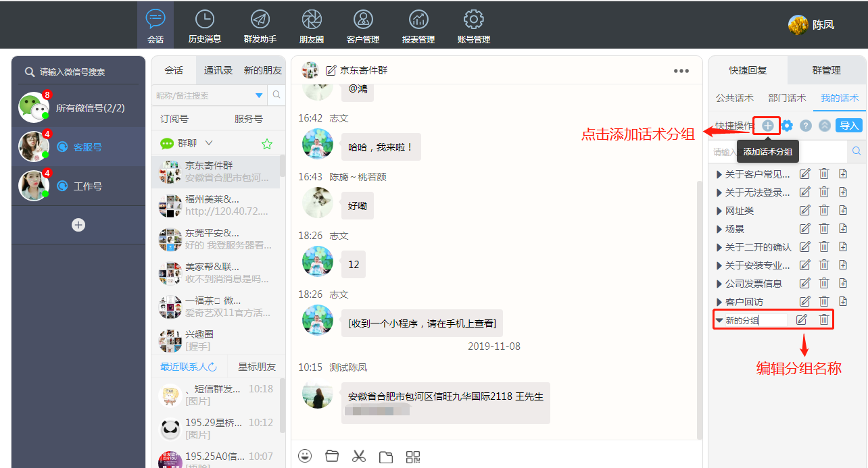Click the 导入 import button
868x468 pixels.
pos(849,126)
